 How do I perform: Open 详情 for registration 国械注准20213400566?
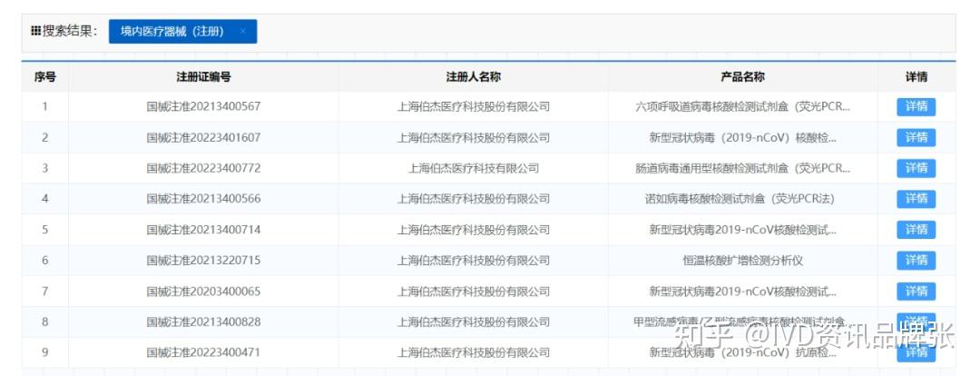(916, 199)
